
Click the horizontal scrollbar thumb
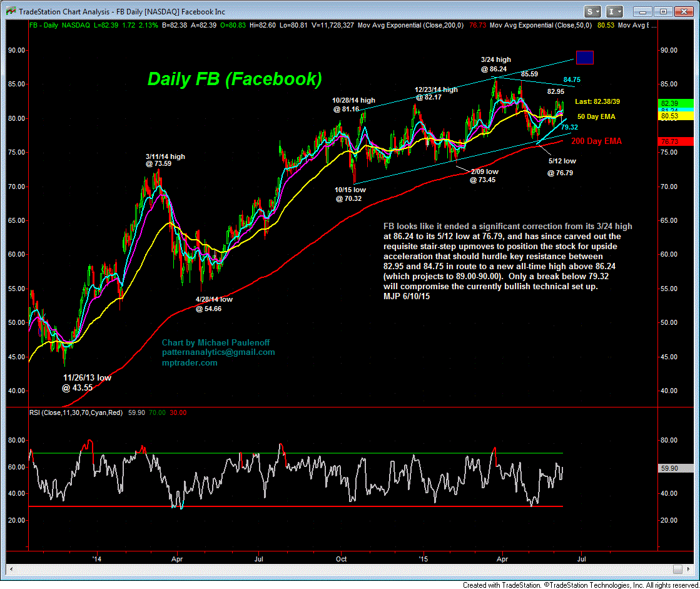tap(677, 569)
